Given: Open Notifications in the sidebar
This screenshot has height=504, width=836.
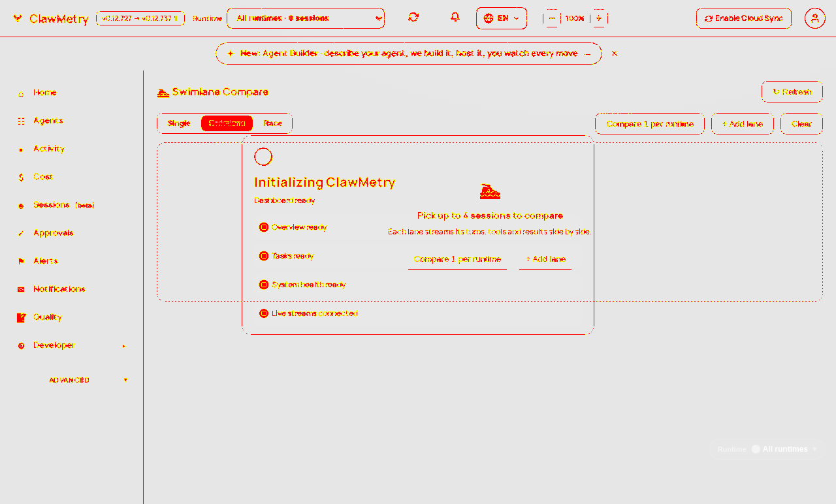Looking at the screenshot, I should [x=72, y=289].
